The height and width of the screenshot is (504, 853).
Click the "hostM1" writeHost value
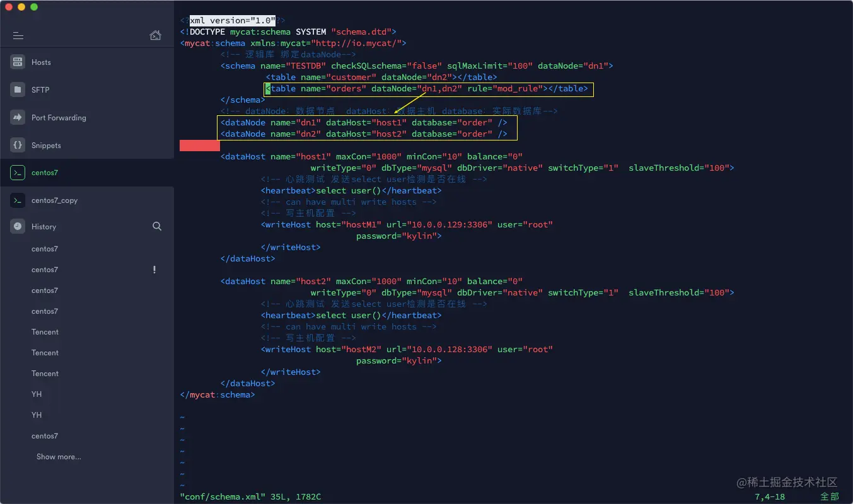[x=361, y=224]
